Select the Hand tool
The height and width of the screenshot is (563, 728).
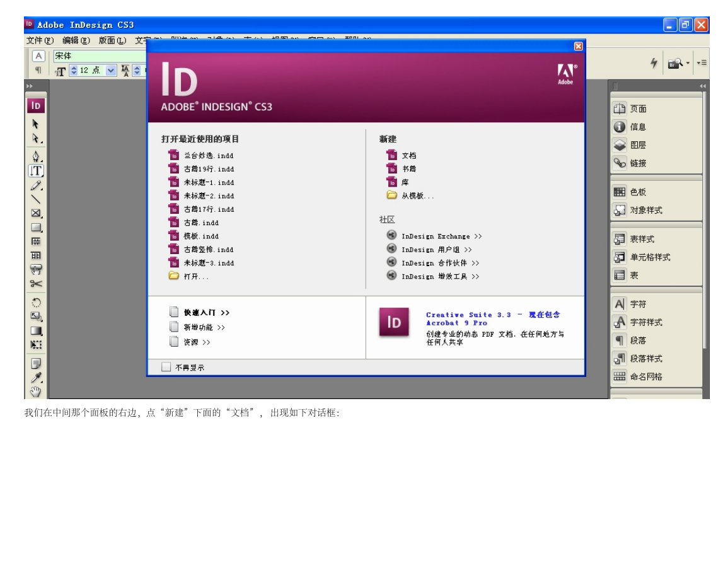pyautogui.click(x=36, y=392)
